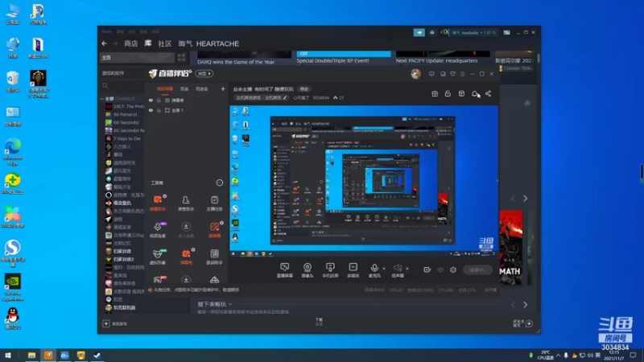This screenshot has width=644, height=362.
Task: Open the 弹幕秀 orange toolbox tool
Action: click(186, 257)
